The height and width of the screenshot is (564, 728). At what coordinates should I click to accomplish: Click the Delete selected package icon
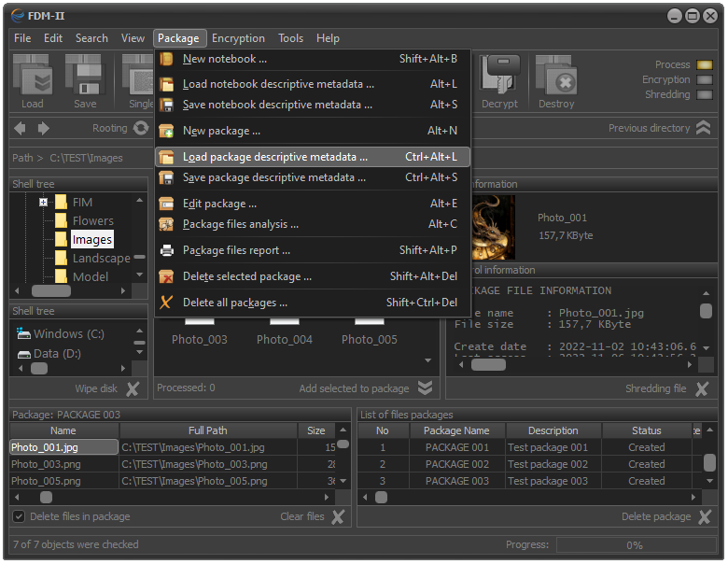[166, 276]
